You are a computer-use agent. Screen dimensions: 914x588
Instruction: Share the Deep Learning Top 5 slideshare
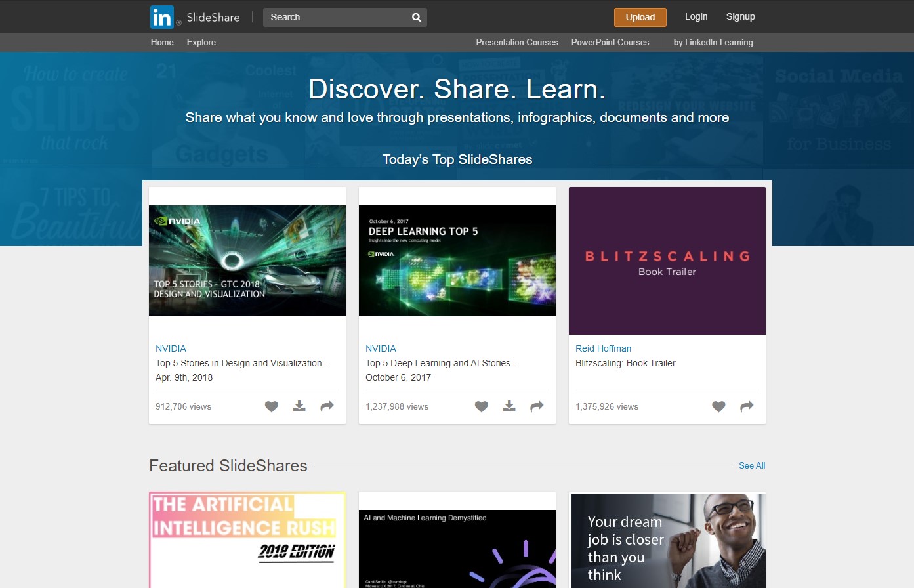coord(537,406)
